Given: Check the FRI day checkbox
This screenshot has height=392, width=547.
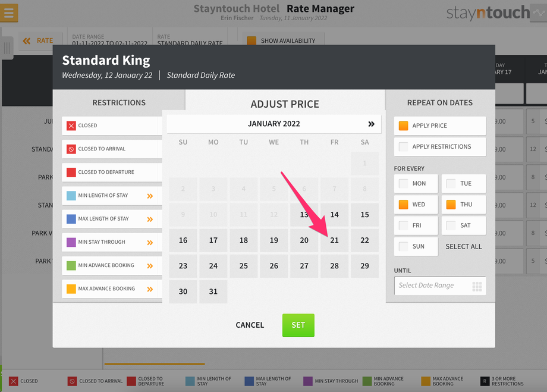Looking at the screenshot, I should 403,225.
